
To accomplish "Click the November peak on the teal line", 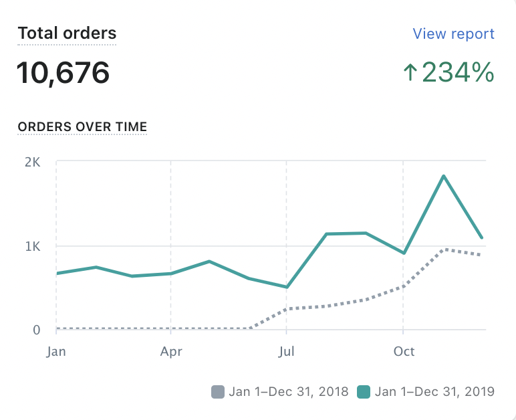I will [x=444, y=177].
